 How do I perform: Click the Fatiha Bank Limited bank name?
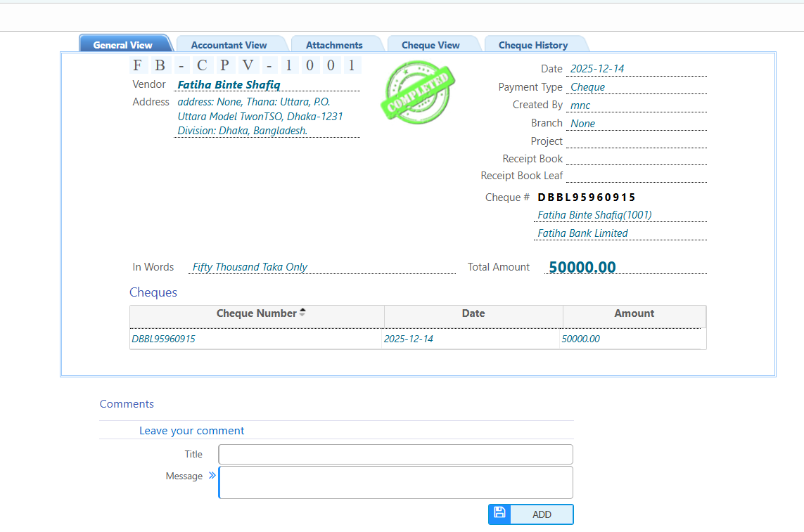point(582,233)
